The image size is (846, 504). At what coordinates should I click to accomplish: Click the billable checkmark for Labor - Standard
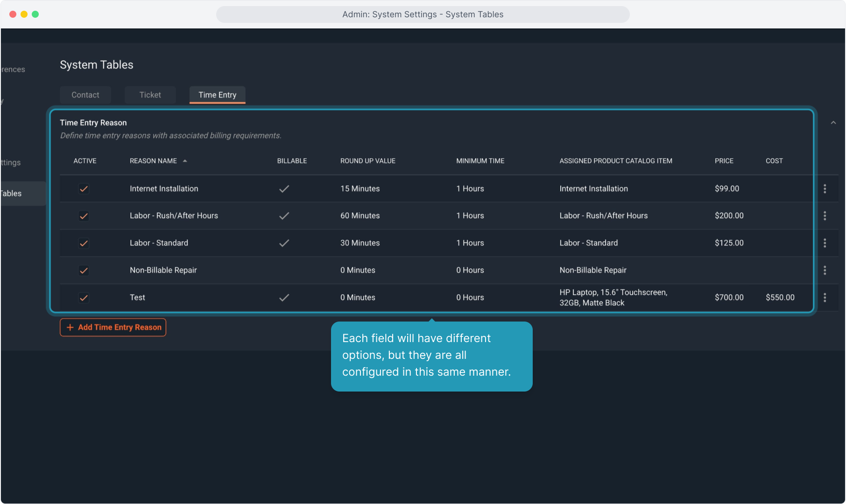tap(284, 243)
